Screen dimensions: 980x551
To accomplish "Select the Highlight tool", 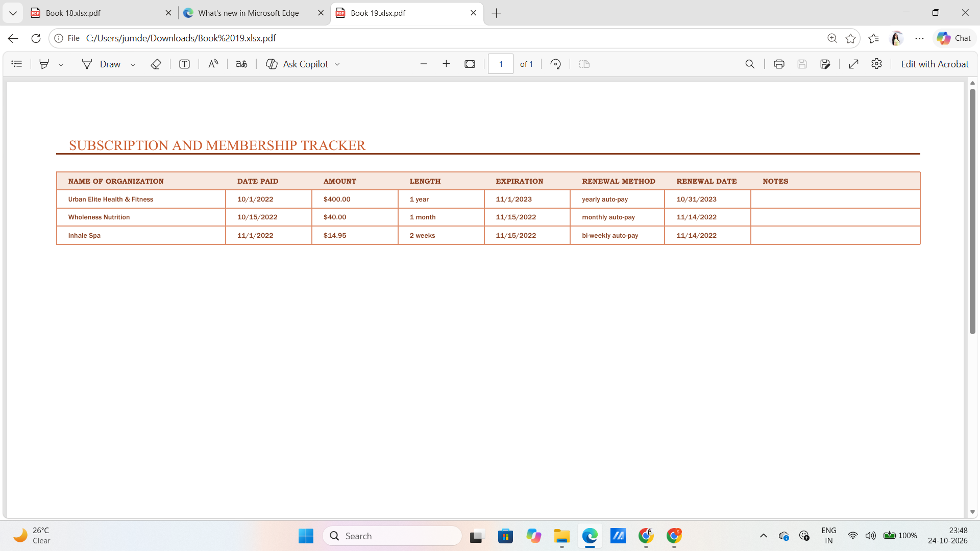I will 44,64.
